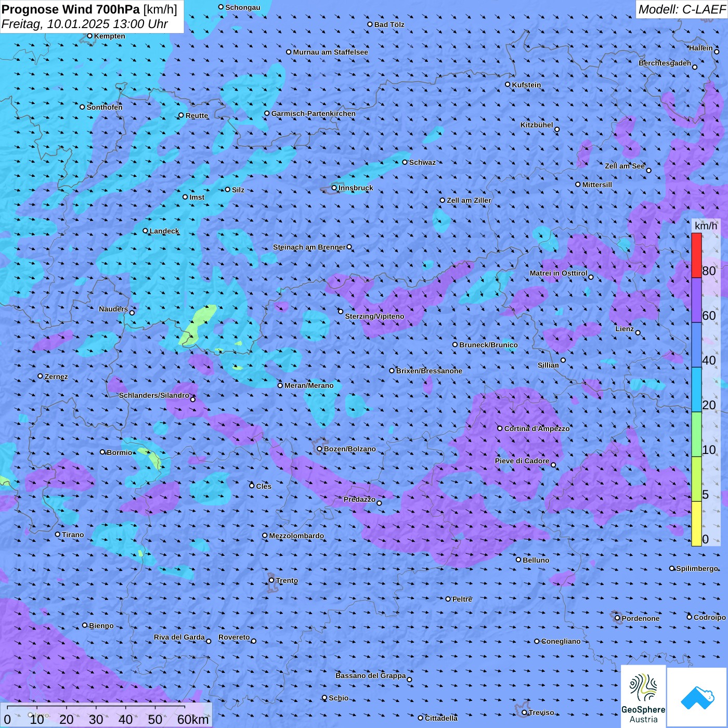Click the 'Sterzing/Vipiteno' label
Viewport: 728px width, 728px height.
(x=374, y=316)
